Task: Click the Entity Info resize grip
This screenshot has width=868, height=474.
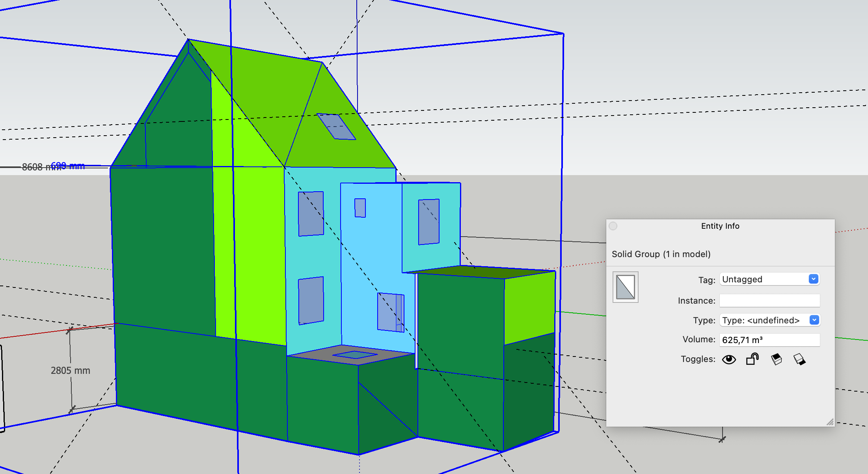Action: (x=830, y=422)
